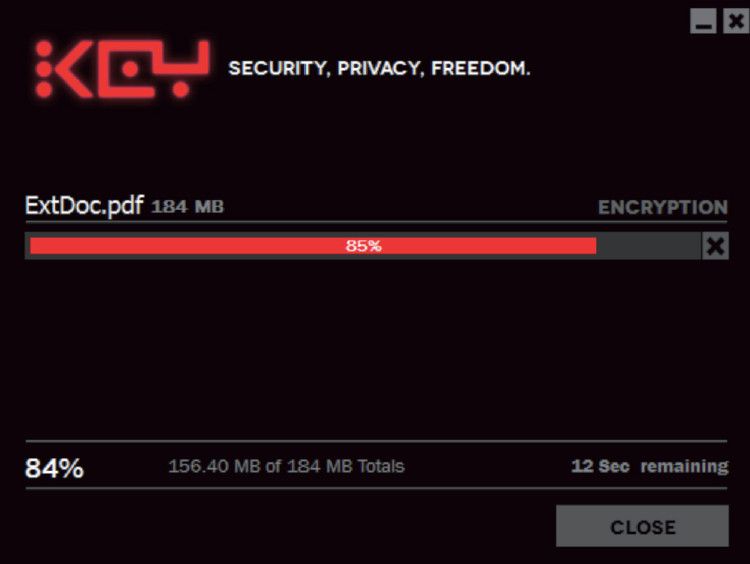Image resolution: width=750 pixels, height=564 pixels.
Task: Click the word FREEDOM in the tagline
Action: coord(480,69)
